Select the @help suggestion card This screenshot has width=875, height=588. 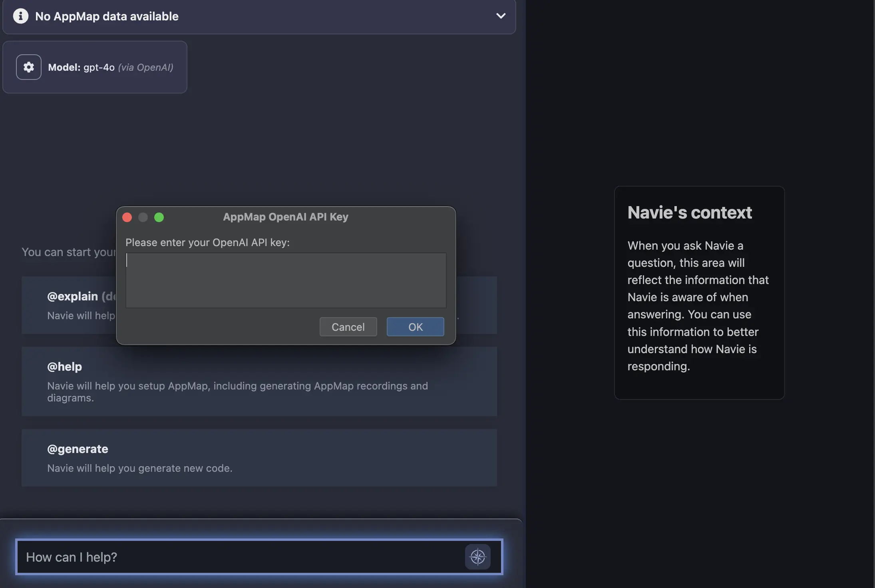[x=259, y=381]
